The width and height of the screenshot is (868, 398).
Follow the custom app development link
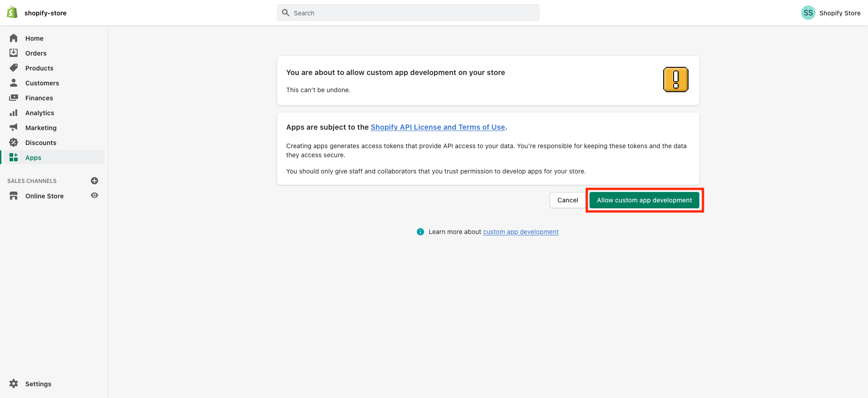click(x=520, y=232)
